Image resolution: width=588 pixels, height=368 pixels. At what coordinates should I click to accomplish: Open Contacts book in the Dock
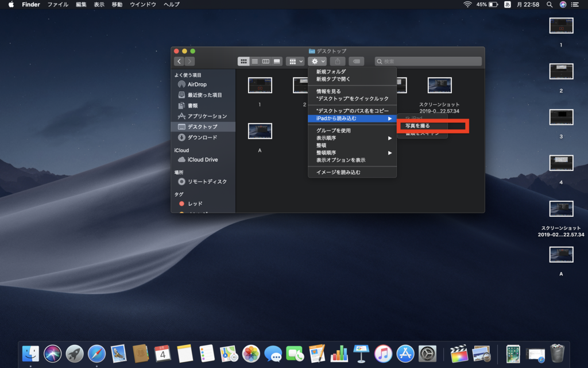tap(141, 354)
